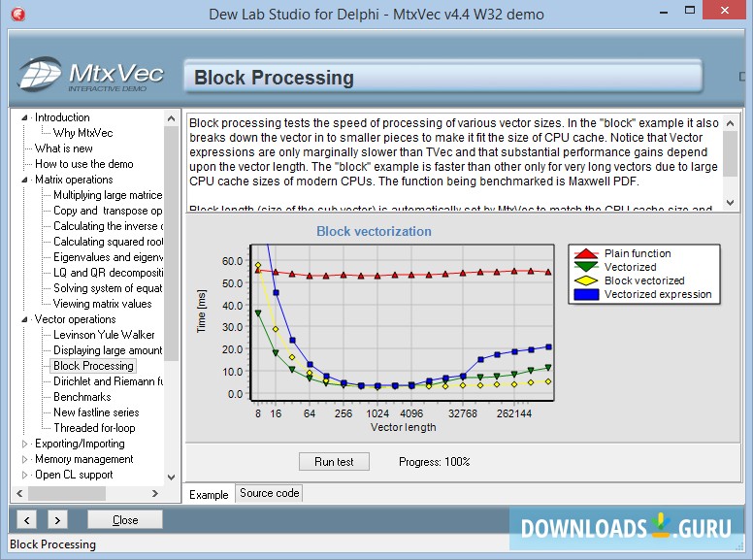Click description text scroll down arrow

(731, 203)
